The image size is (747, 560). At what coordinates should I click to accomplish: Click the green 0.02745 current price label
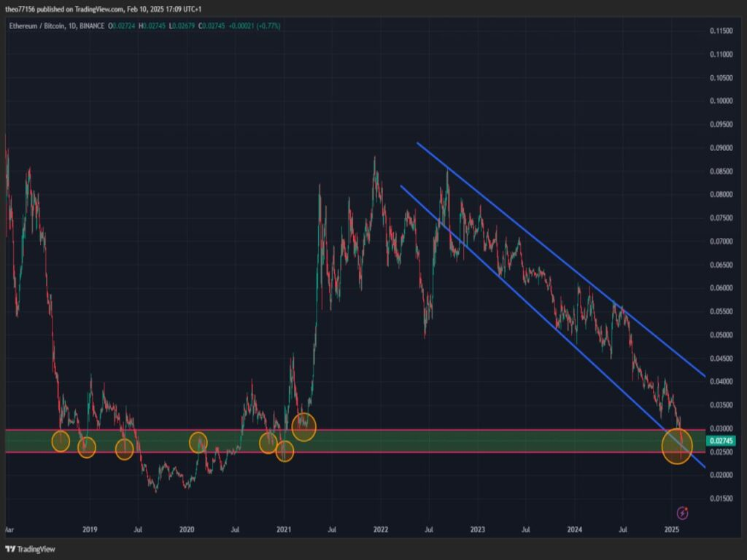point(721,440)
